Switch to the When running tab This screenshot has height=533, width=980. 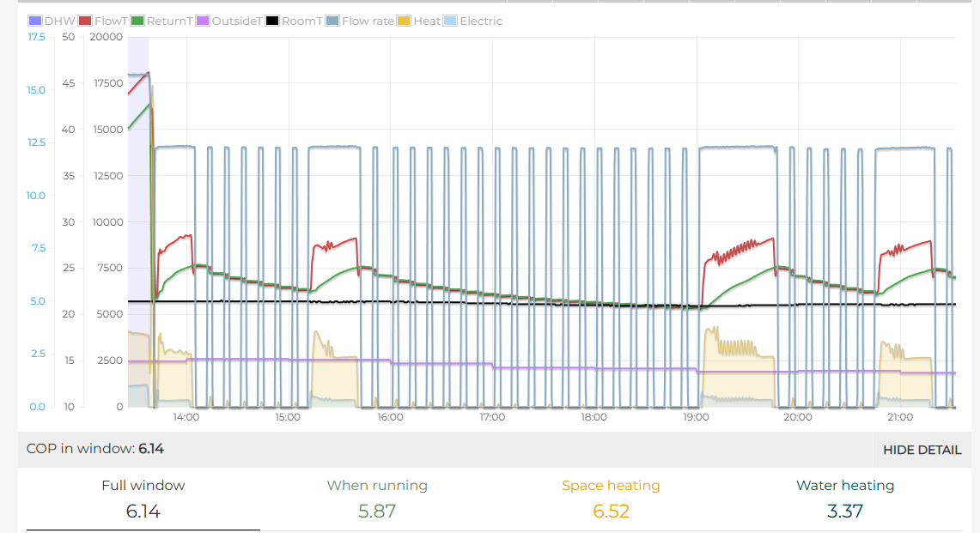377,498
